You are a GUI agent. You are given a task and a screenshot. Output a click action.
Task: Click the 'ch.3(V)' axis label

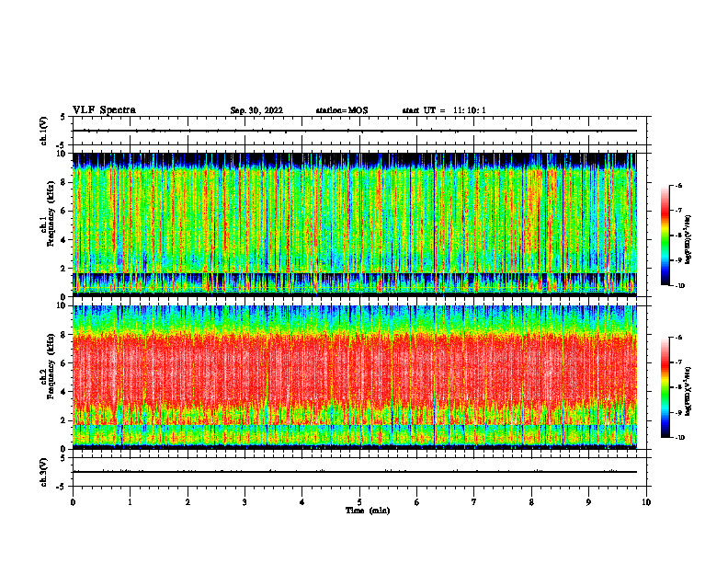(x=43, y=472)
